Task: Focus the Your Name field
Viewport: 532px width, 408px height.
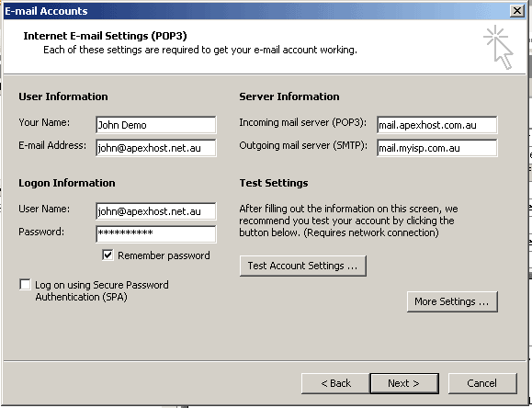Action: pyautogui.click(x=155, y=125)
